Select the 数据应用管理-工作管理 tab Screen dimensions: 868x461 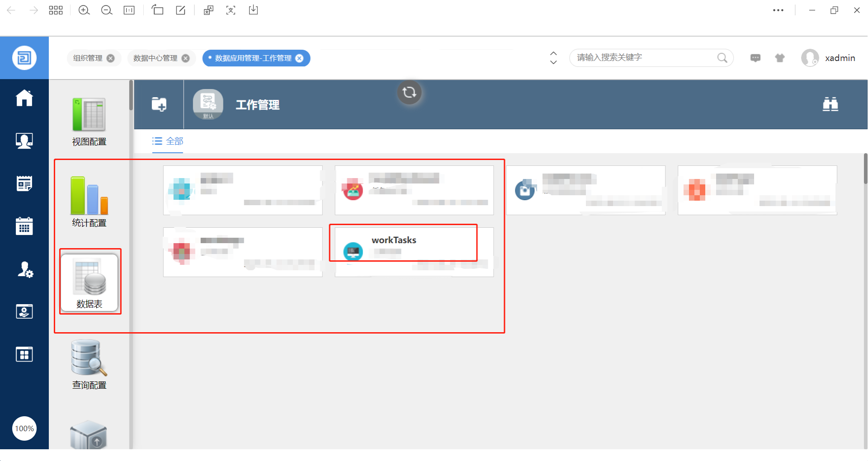tap(253, 58)
